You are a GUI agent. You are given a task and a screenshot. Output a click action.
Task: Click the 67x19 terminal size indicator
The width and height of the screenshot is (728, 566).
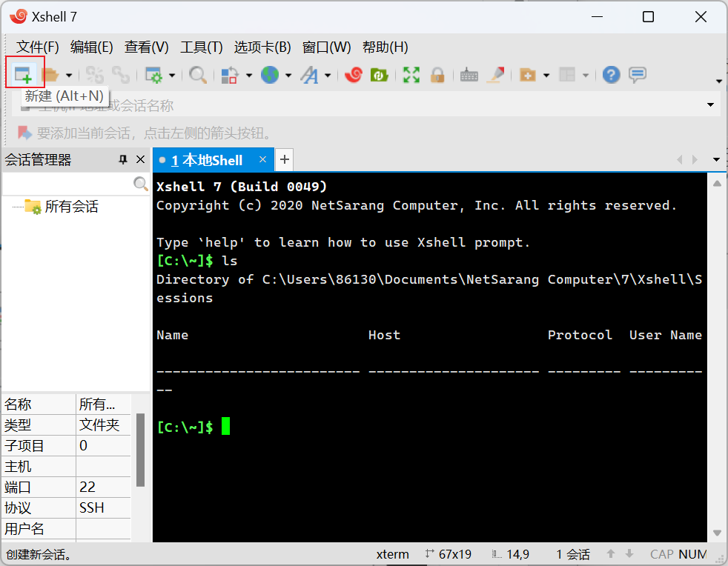pyautogui.click(x=449, y=554)
